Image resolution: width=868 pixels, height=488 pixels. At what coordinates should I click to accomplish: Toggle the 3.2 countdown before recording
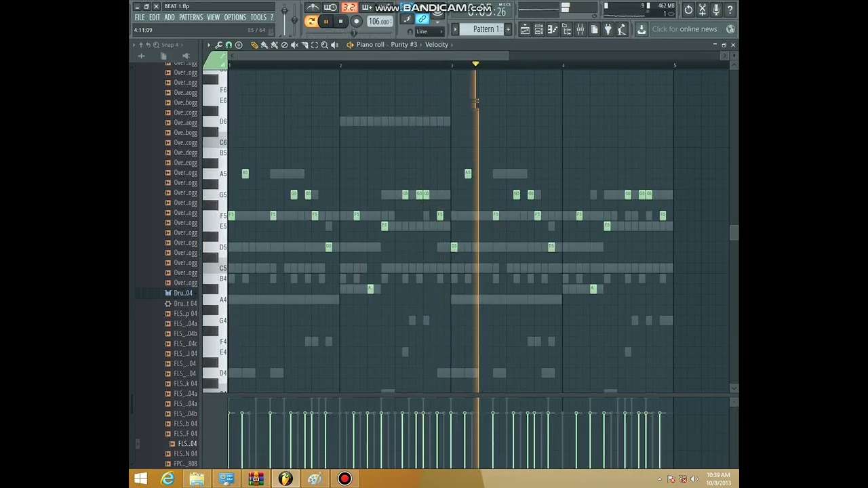tap(350, 7)
